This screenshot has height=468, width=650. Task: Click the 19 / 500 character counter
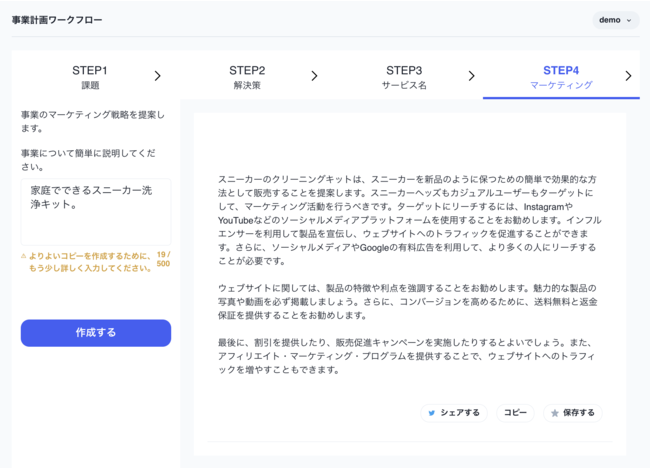pos(163,260)
